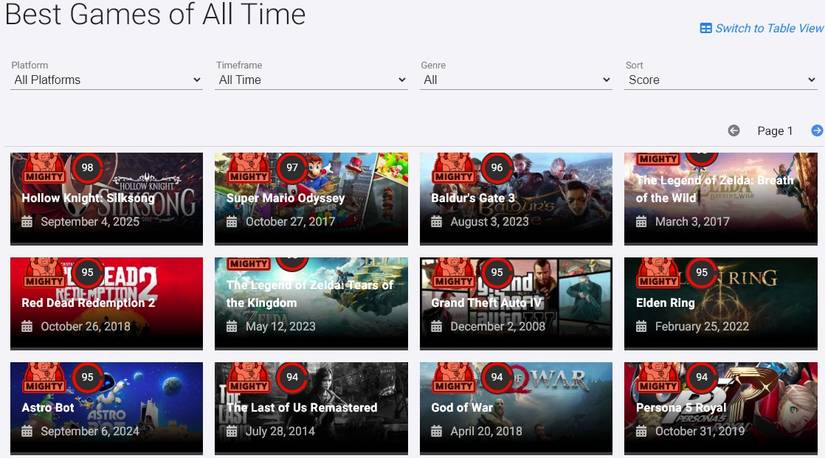Viewport: 825px width, 458px height.
Task: Expand the Timeframe dropdown
Action: pos(311,80)
